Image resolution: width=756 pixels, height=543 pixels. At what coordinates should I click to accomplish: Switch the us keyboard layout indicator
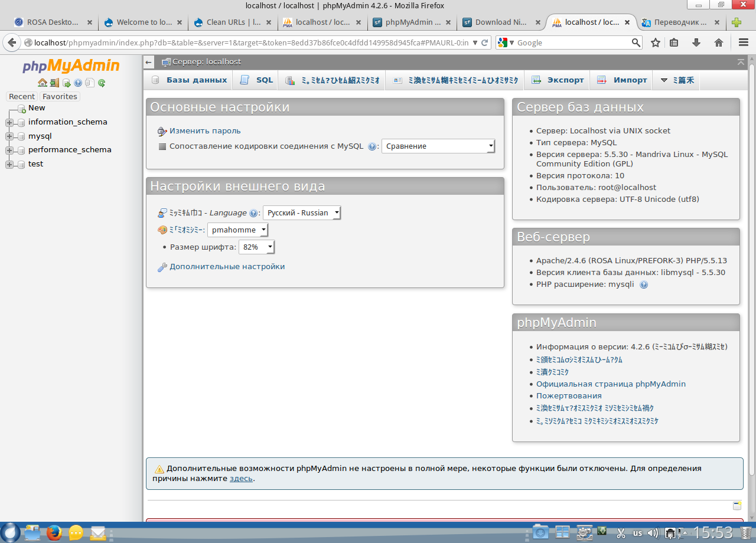click(x=637, y=533)
